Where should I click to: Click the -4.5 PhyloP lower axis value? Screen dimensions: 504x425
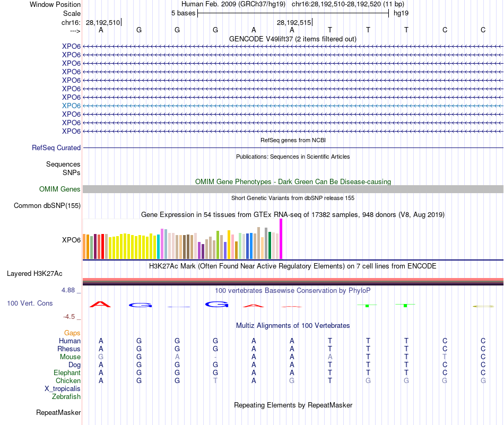(69, 317)
